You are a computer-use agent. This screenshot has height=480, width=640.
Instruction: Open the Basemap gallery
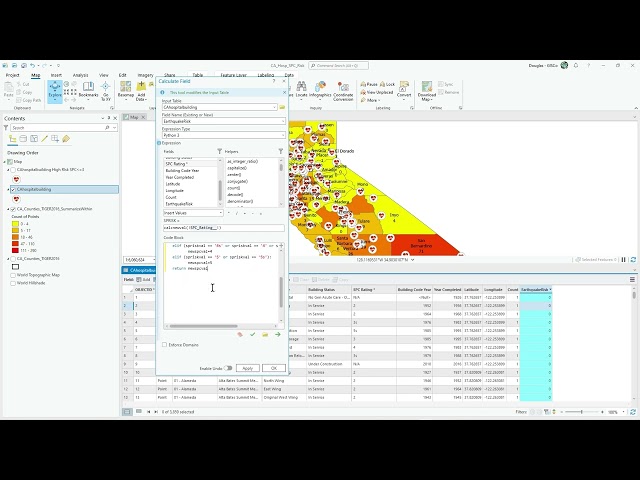click(x=125, y=91)
